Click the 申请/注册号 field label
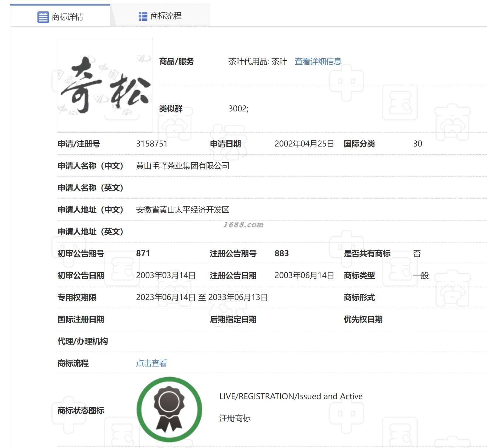The image size is (487, 448). (x=79, y=144)
